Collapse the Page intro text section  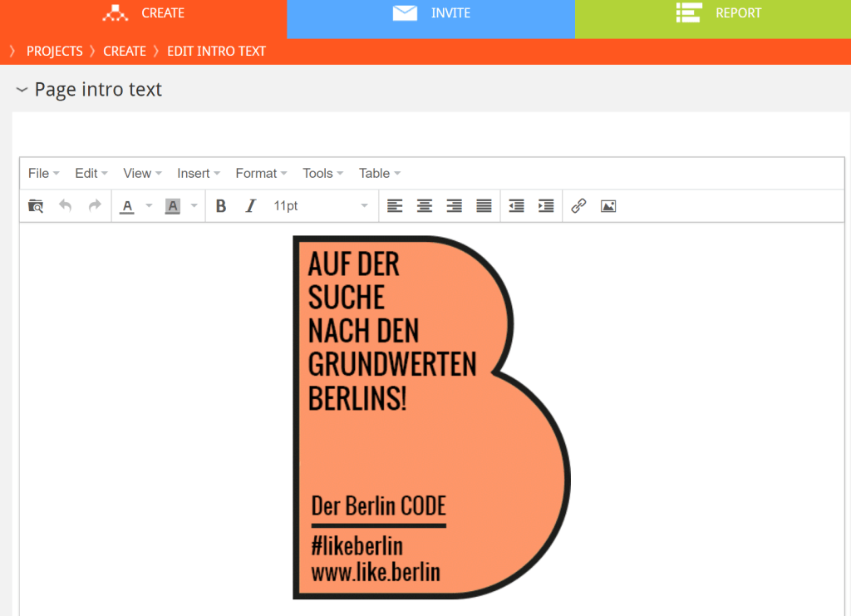coord(22,90)
